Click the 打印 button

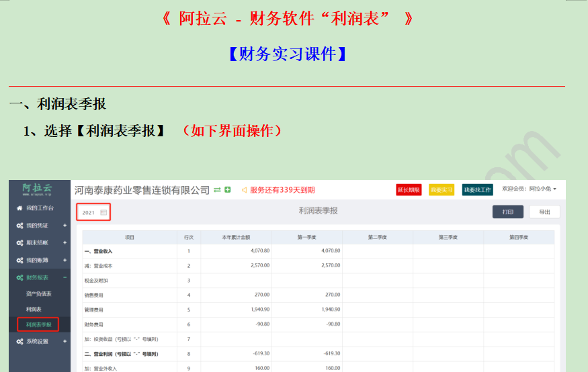(x=508, y=212)
